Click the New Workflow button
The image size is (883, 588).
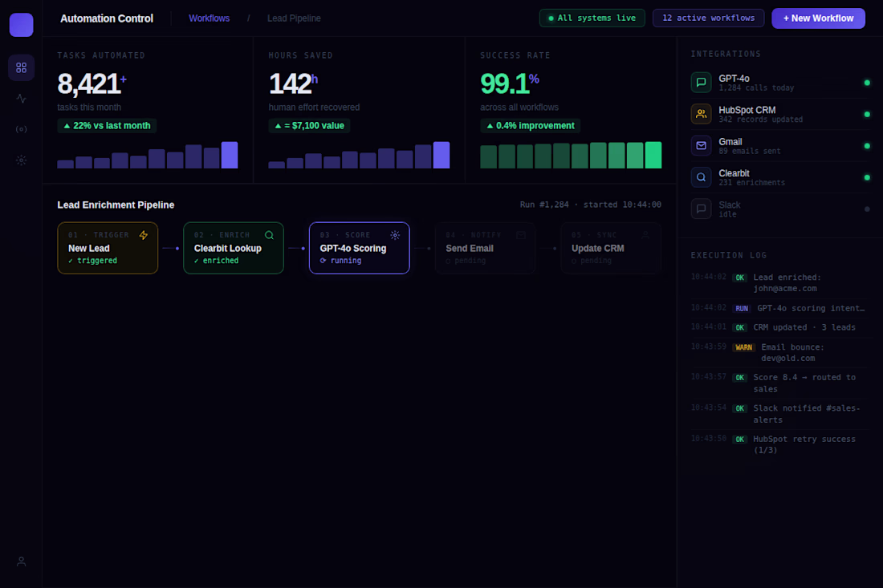818,18
